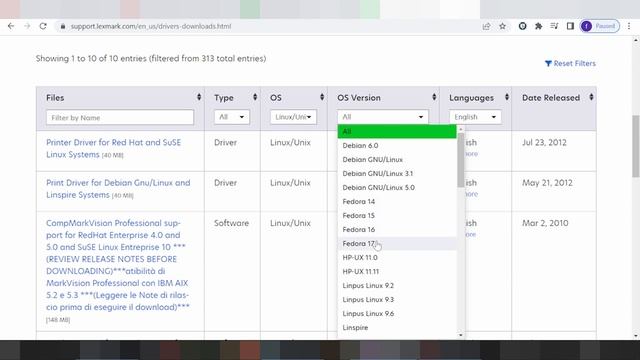Image resolution: width=640 pixels, height=360 pixels.
Task: Sort by Languages column arrows
Action: pos(507,97)
